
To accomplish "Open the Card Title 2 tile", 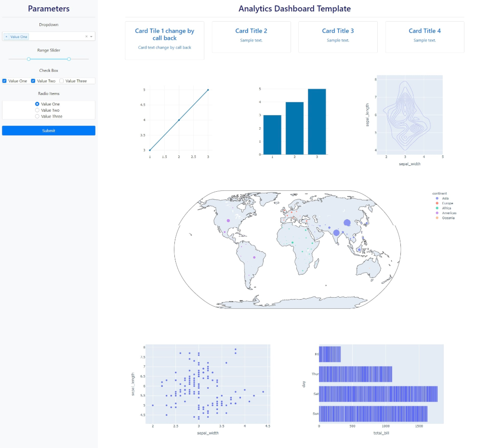I will (251, 37).
